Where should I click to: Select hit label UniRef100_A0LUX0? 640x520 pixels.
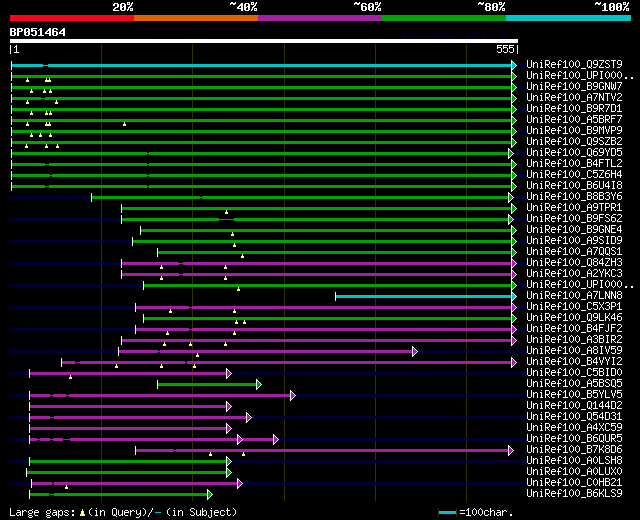point(574,472)
